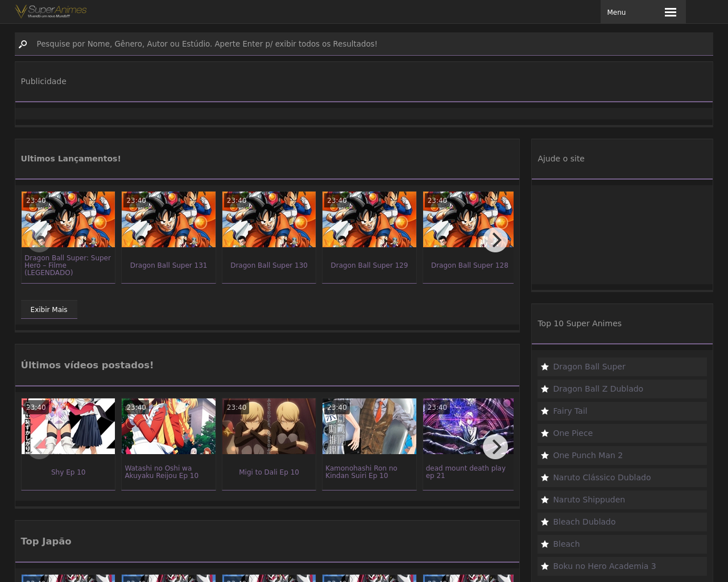Open Dragon Ball Super 130 link
Viewport: 728px width, 582px height.
pos(269,265)
